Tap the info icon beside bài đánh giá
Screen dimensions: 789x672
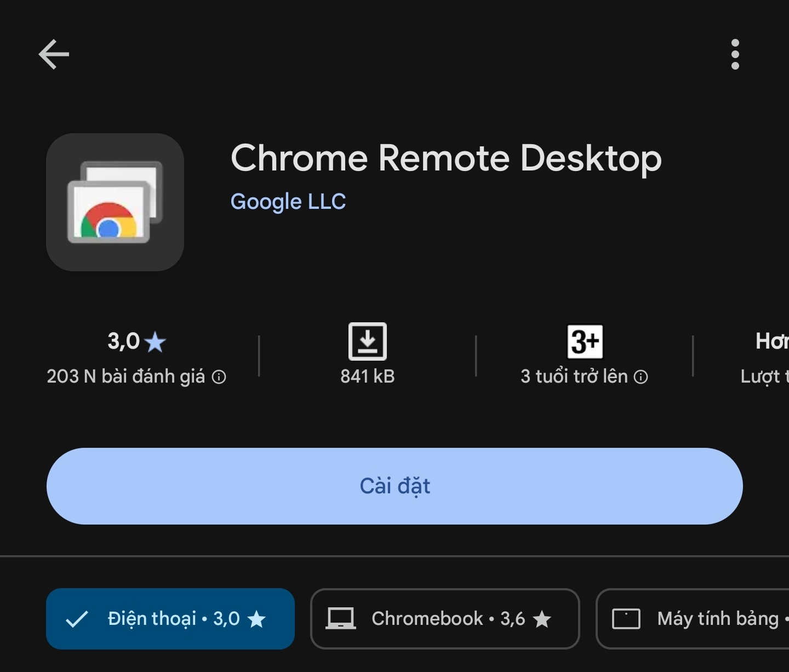pos(219,377)
